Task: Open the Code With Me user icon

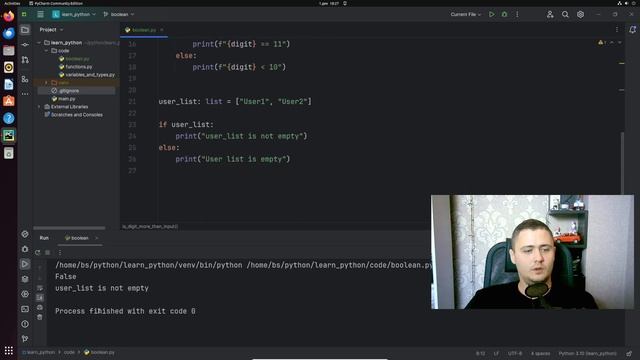Action: coord(550,14)
